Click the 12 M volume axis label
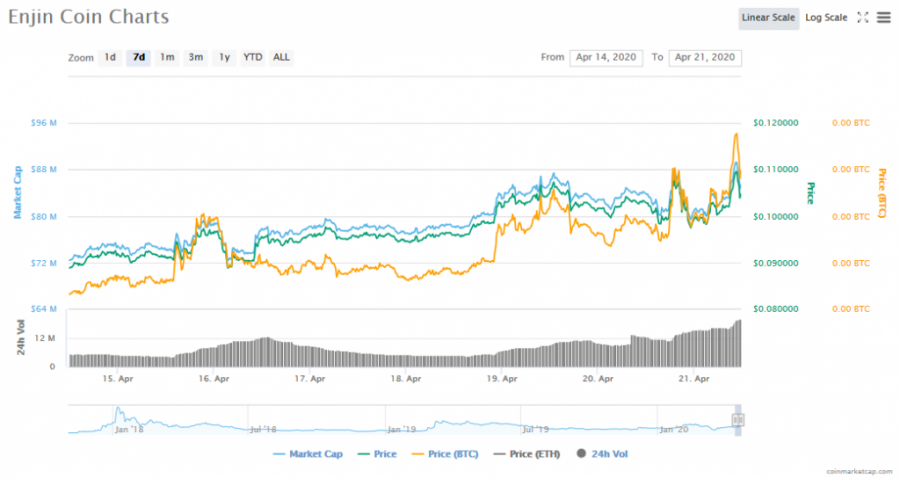 coord(45,338)
